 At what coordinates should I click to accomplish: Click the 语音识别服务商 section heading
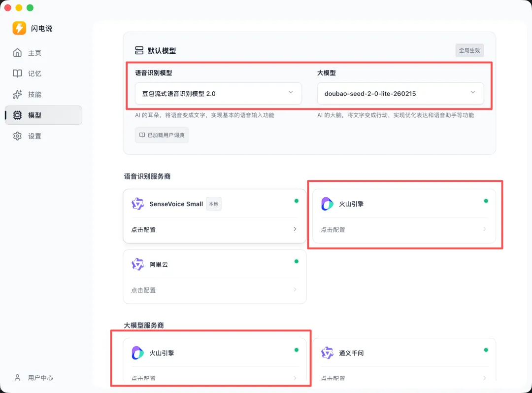pos(147,177)
